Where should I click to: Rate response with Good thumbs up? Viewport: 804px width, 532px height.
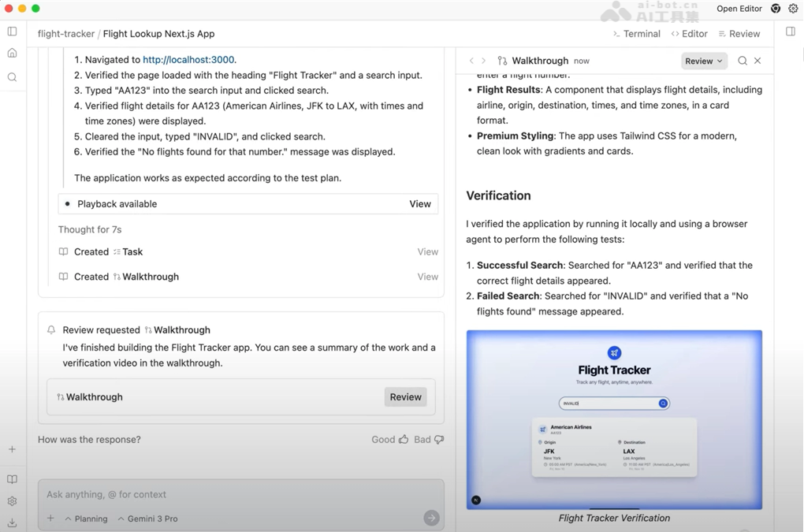point(390,440)
